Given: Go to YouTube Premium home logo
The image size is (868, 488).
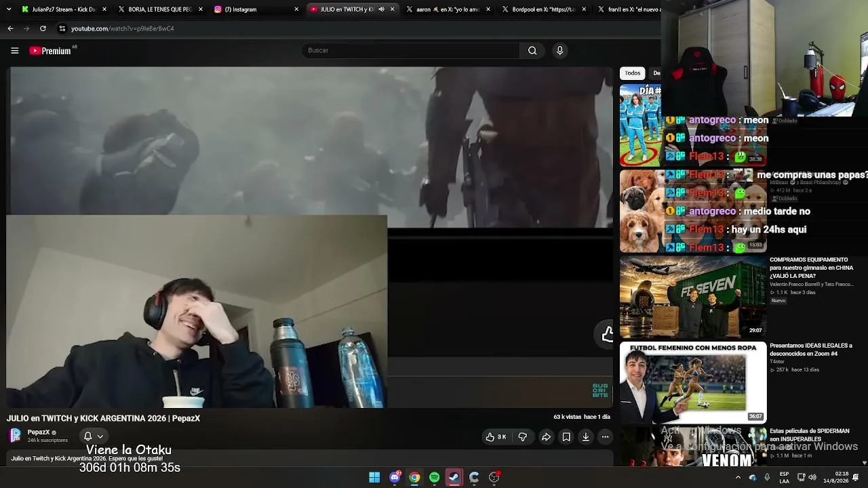Looking at the screenshot, I should [50, 50].
